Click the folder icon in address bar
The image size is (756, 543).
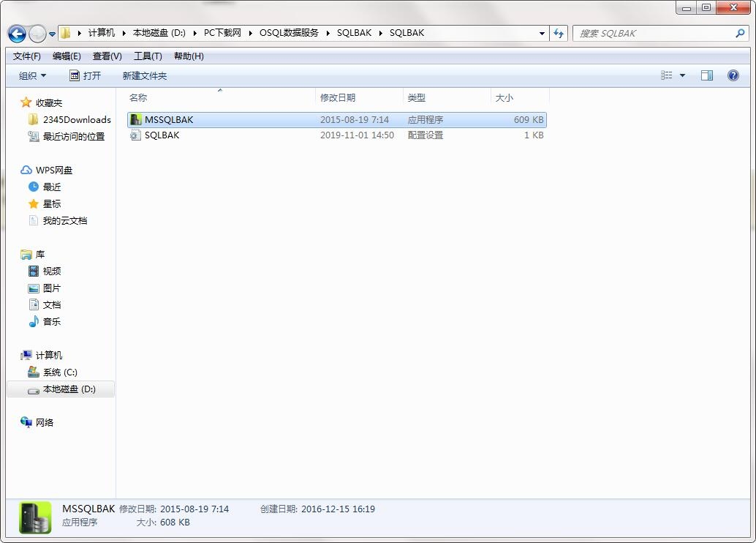coord(66,33)
